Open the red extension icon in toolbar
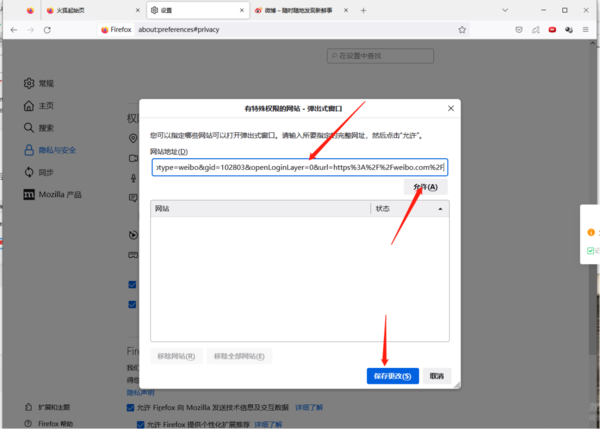The image size is (600, 429). tap(552, 30)
